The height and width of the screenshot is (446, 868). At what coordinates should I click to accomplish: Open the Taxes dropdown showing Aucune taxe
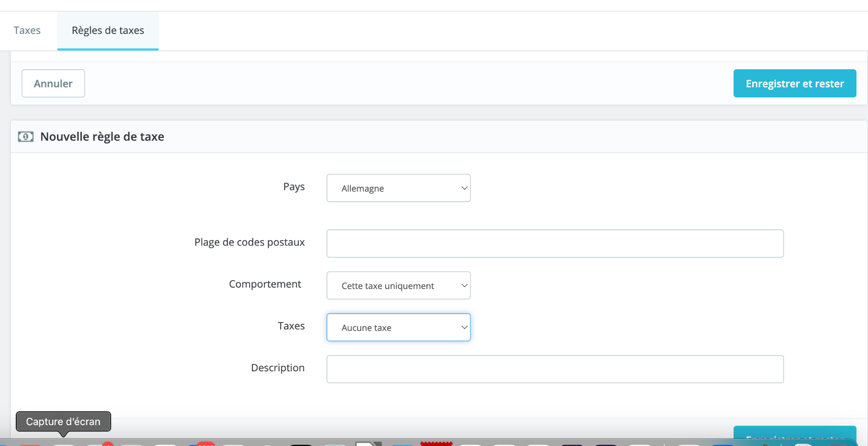tap(398, 327)
